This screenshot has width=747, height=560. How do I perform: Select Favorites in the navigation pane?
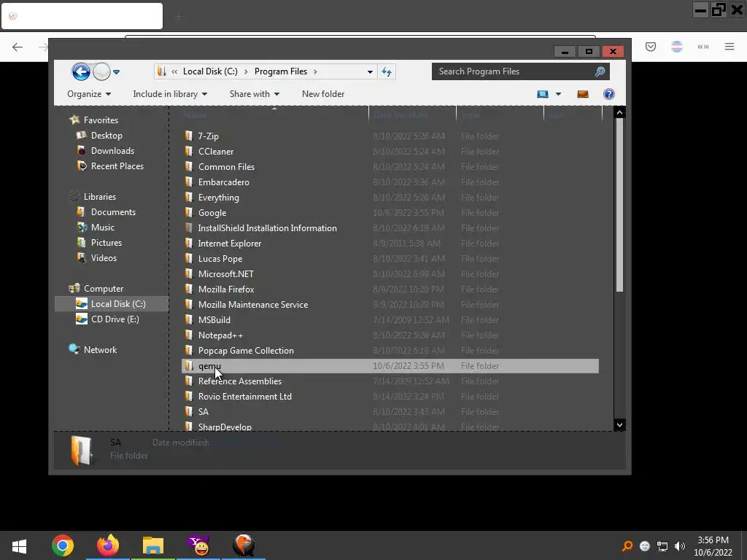tap(101, 120)
